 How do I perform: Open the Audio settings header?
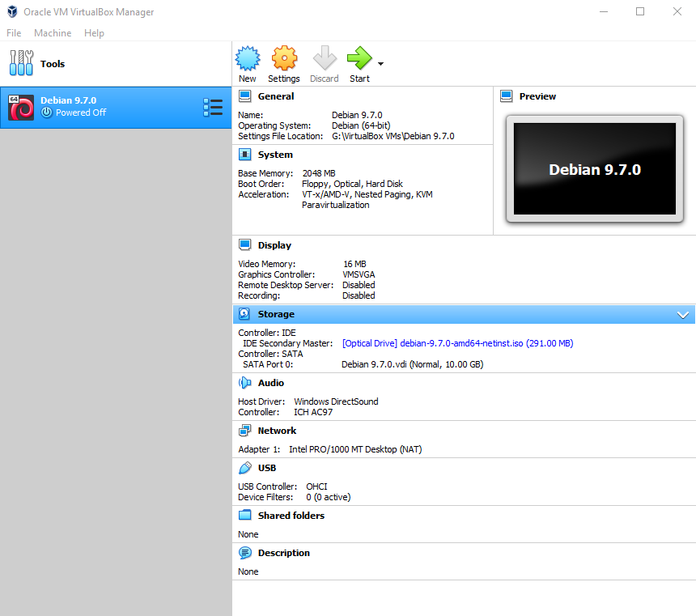(271, 383)
